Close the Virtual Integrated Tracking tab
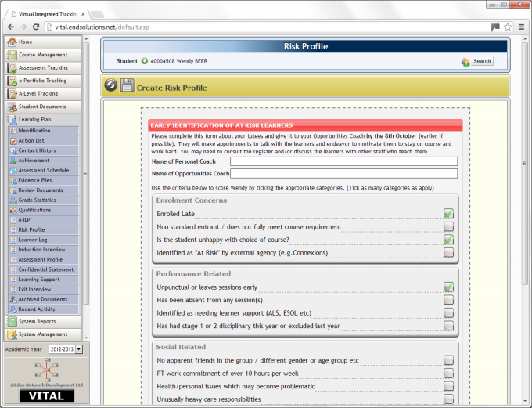The width and height of the screenshot is (532, 408). coord(83,14)
